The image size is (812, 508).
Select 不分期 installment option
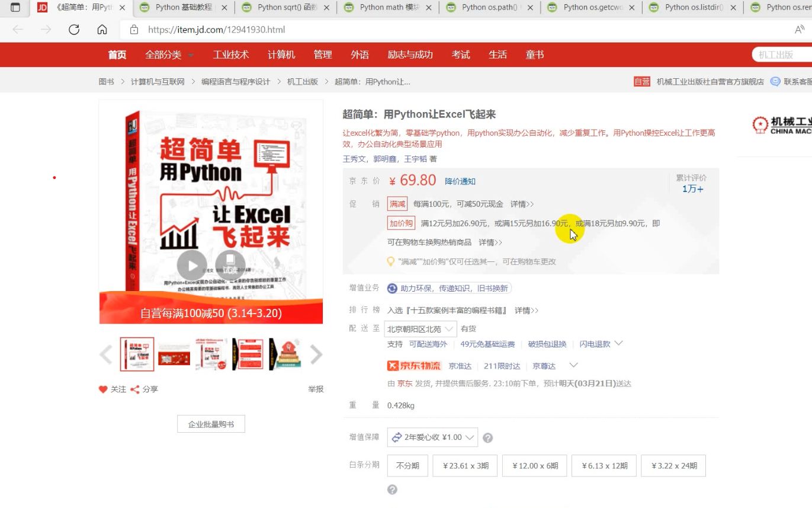(x=407, y=466)
